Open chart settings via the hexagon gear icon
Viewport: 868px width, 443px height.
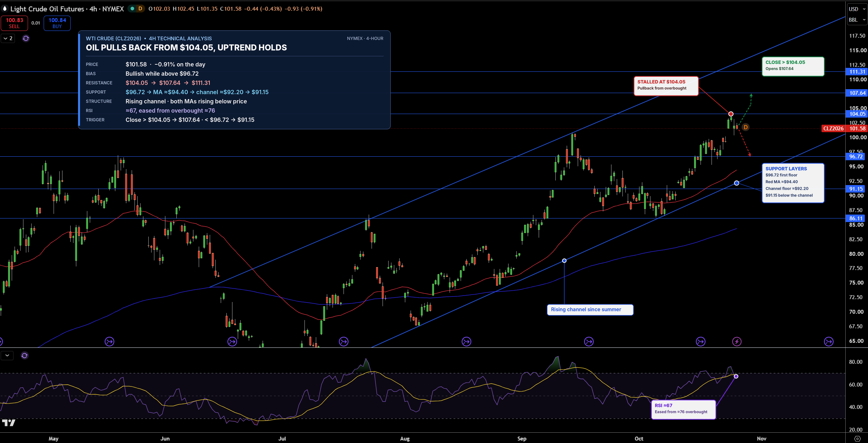(857, 439)
